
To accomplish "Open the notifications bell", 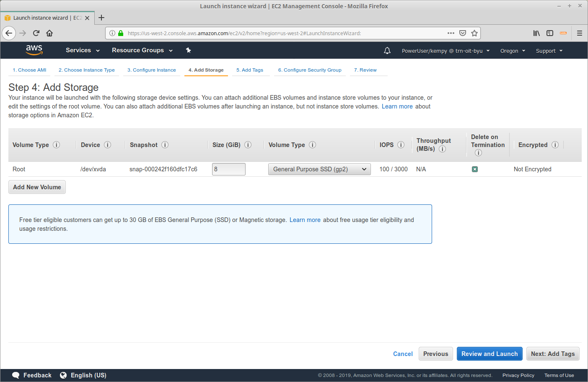I will click(x=387, y=51).
